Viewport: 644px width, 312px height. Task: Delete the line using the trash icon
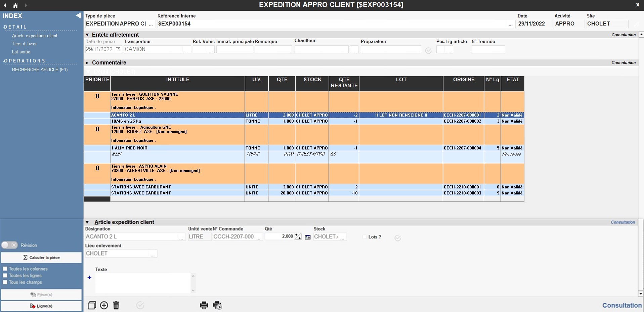click(116, 305)
